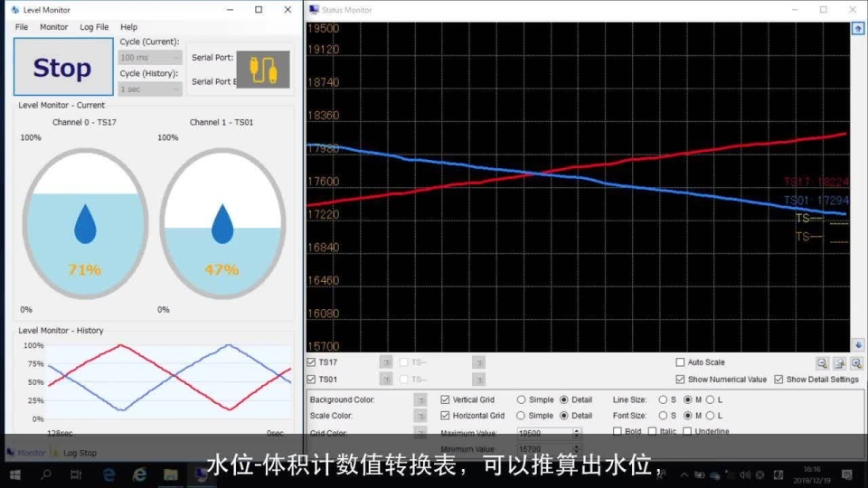Open the Log File menu
Viewport: 868px width, 488px height.
coord(94,26)
